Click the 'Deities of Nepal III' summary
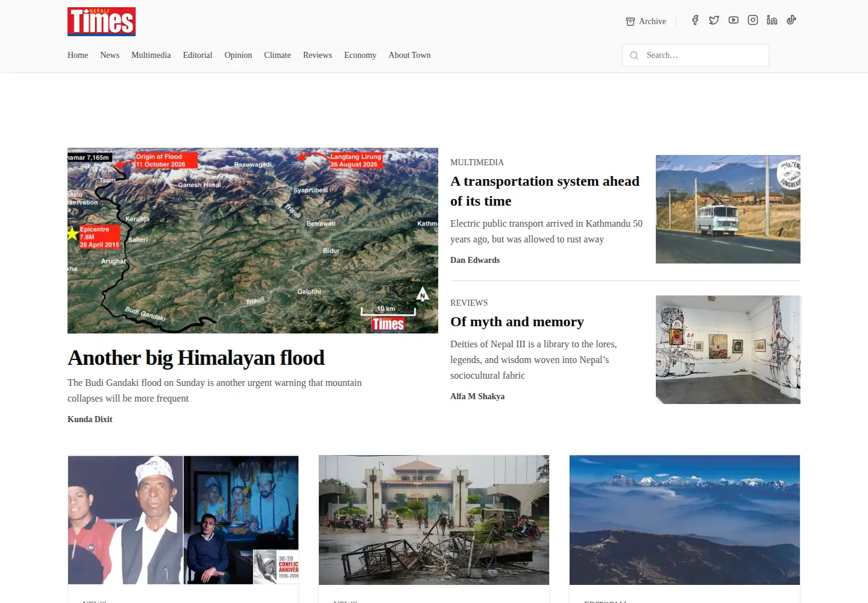The image size is (868, 603). [x=533, y=359]
